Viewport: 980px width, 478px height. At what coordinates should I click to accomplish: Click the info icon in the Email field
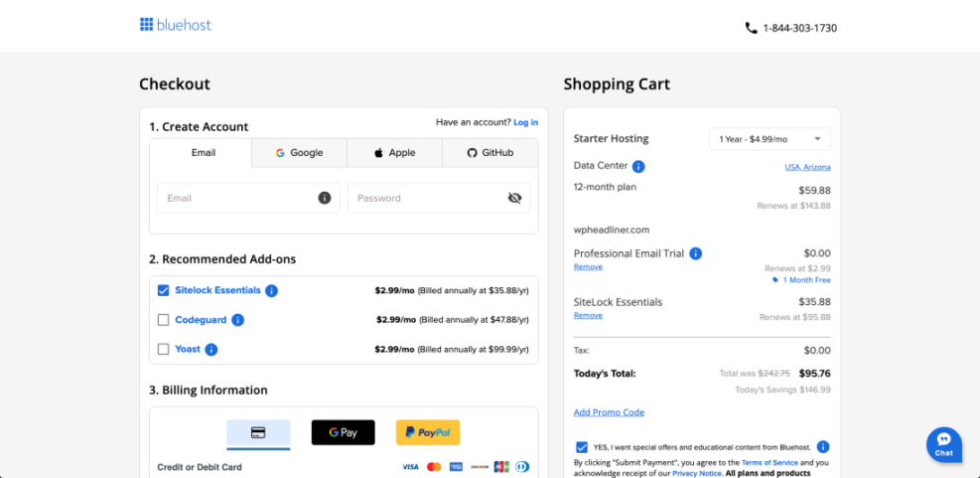[x=325, y=198]
